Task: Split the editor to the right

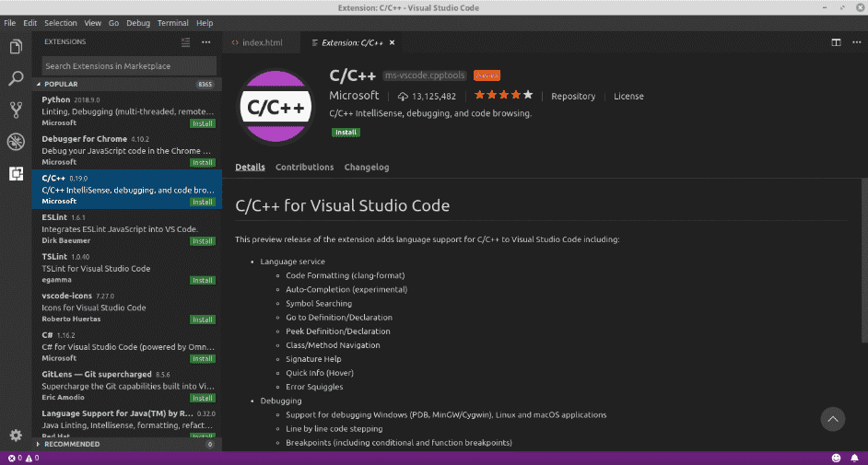Action: pos(836,42)
